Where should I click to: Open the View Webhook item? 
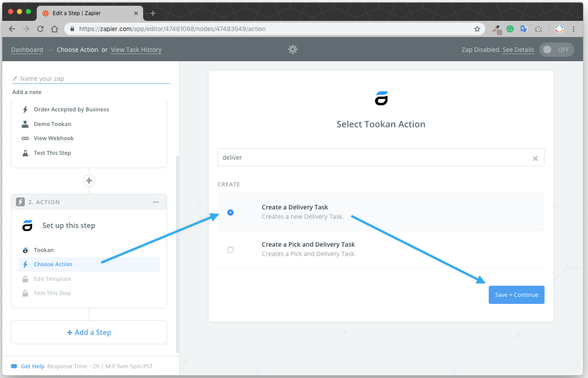54,138
